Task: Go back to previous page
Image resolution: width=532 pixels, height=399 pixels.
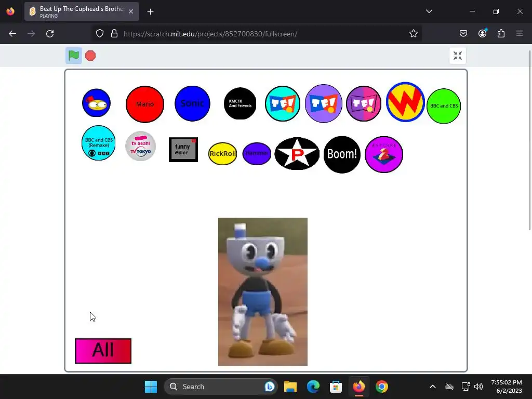Action: [12, 34]
